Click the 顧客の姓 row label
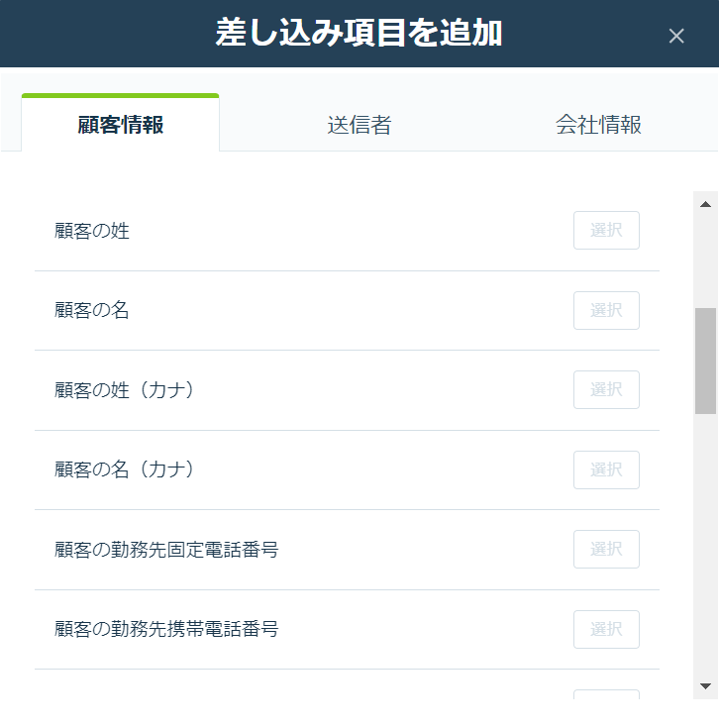 pos(92,231)
